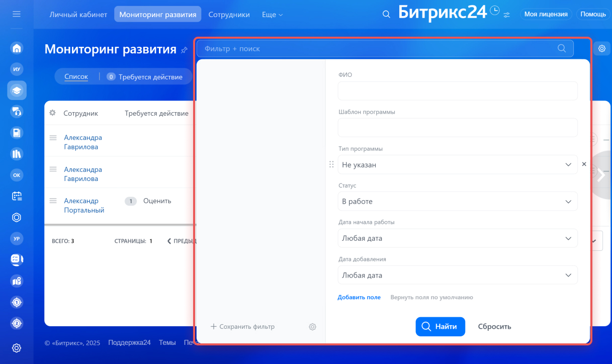Switch to the Сотрудники tab
Image resolution: width=612 pixels, height=364 pixels.
click(x=229, y=15)
